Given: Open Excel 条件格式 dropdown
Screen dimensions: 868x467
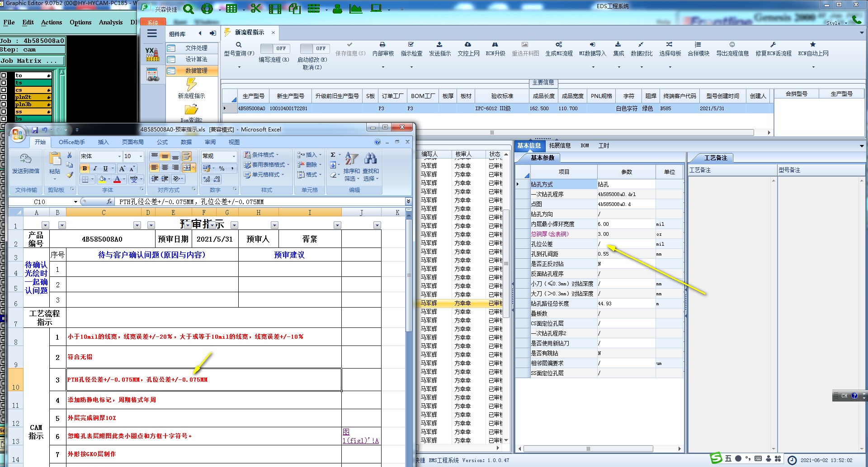Looking at the screenshot, I should 261,155.
